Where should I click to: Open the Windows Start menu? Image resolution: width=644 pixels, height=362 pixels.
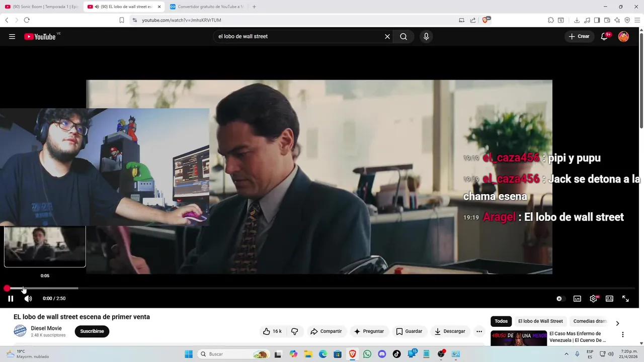(189, 354)
